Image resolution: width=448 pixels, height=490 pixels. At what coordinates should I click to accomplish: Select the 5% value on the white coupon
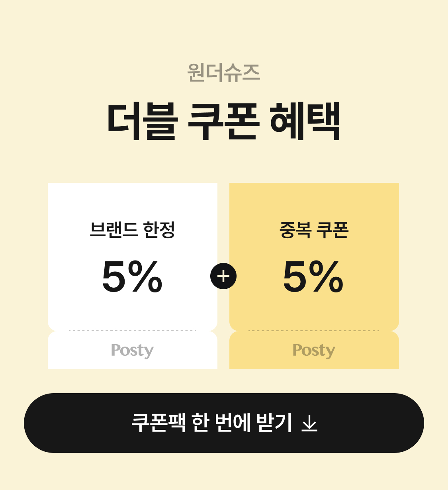(x=132, y=276)
